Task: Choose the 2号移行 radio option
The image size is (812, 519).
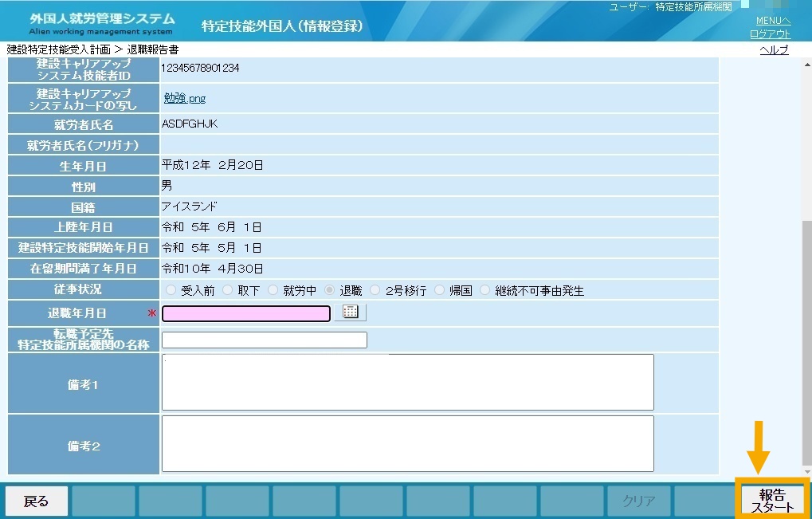Action: pyautogui.click(x=375, y=290)
